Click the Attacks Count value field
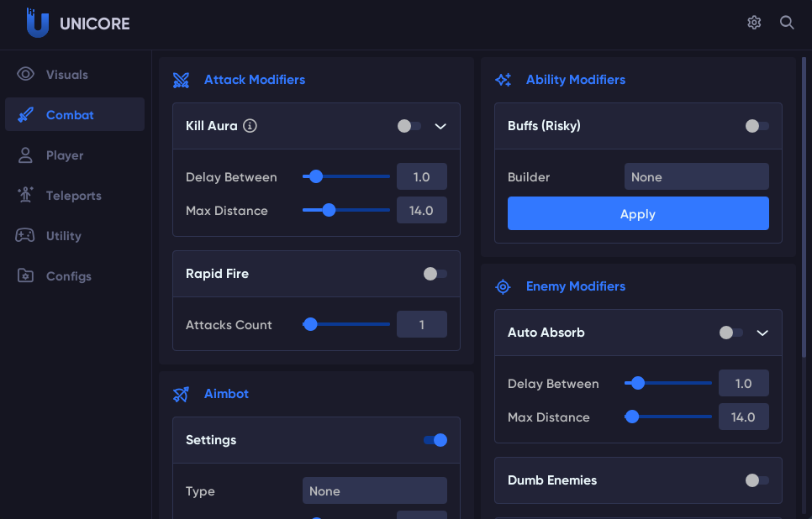Screen dimensions: 812x519 pos(421,325)
